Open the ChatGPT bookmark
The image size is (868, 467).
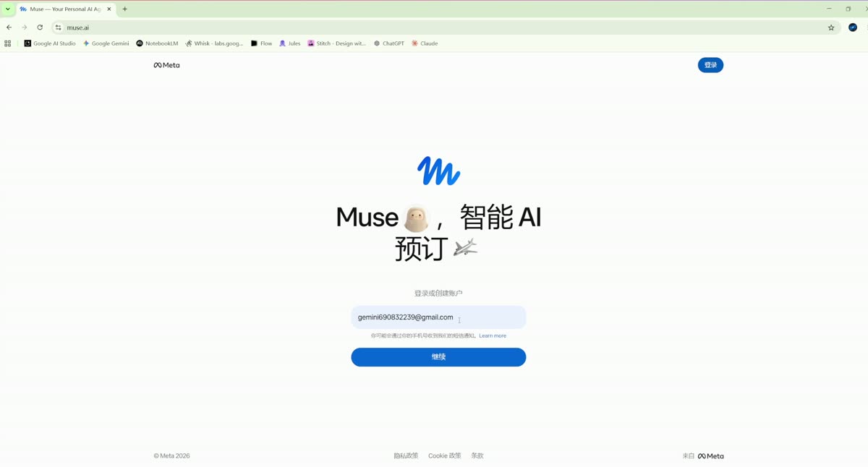[x=389, y=43]
